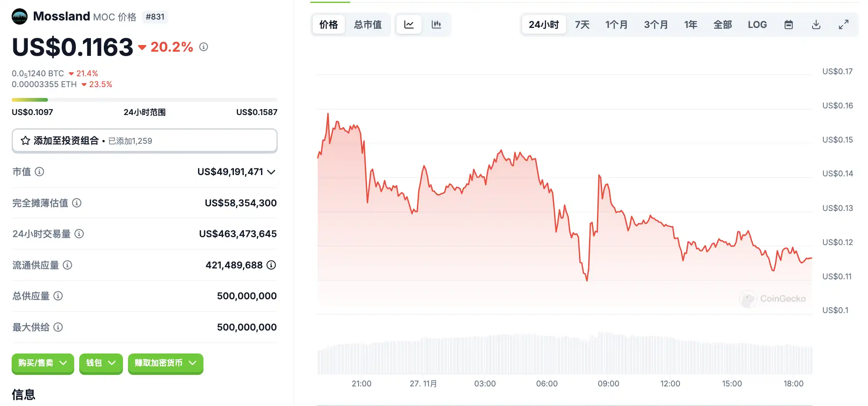Click info icon next to 24小时交易量
The height and width of the screenshot is (406, 868).
click(79, 234)
